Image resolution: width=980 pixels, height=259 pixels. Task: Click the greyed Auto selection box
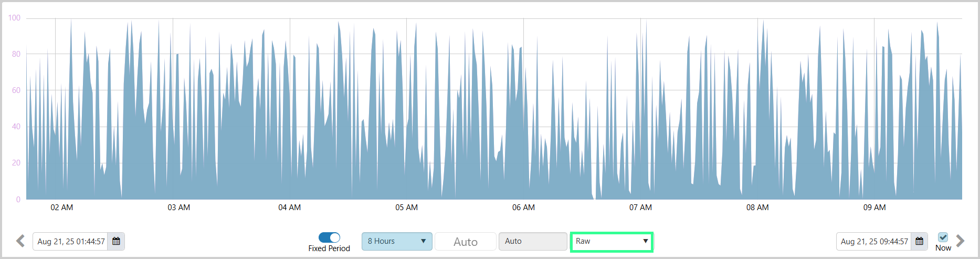pos(533,241)
